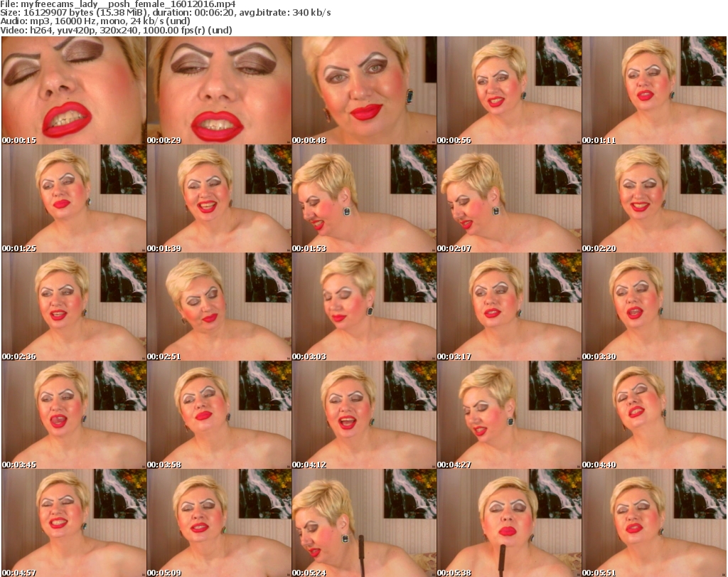The width and height of the screenshot is (728, 577).
Task: Click the Video line mentioning h264 320x240
Action: point(116,30)
